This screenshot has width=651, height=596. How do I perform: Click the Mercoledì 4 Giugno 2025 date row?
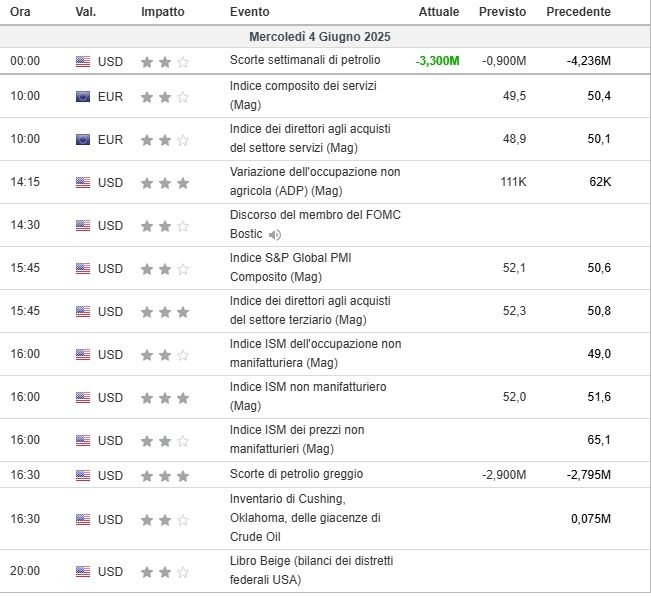click(x=326, y=37)
